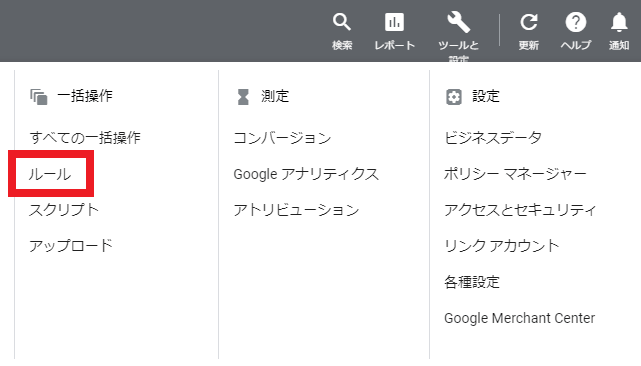
Task: Click the search magnifier icon
Action: point(342,22)
